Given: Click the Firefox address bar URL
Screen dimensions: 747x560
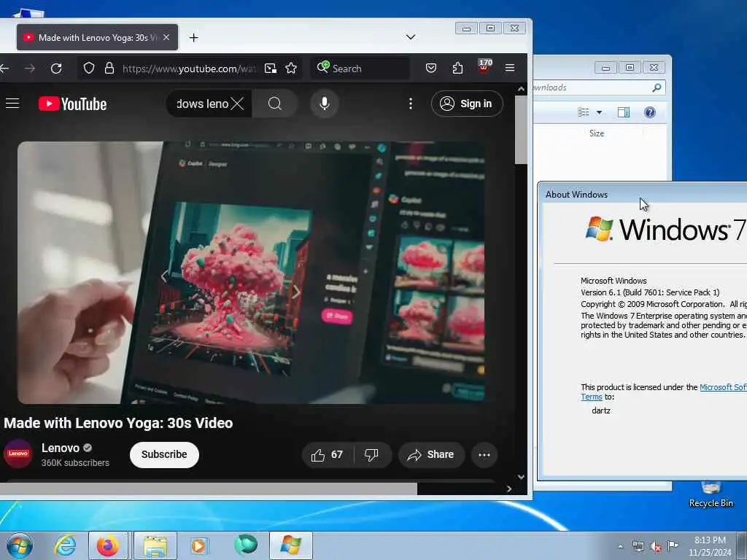Looking at the screenshot, I should [188, 69].
